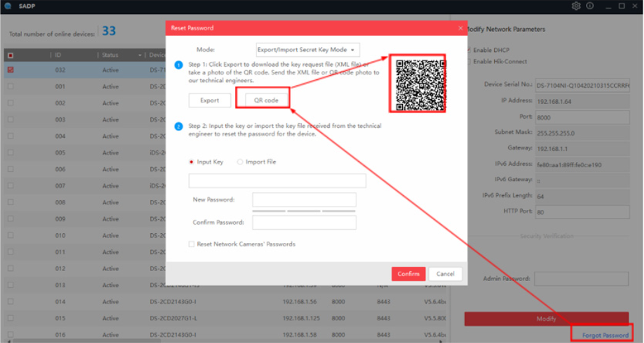
Task: Open the Forgot Password link
Action: click(605, 335)
